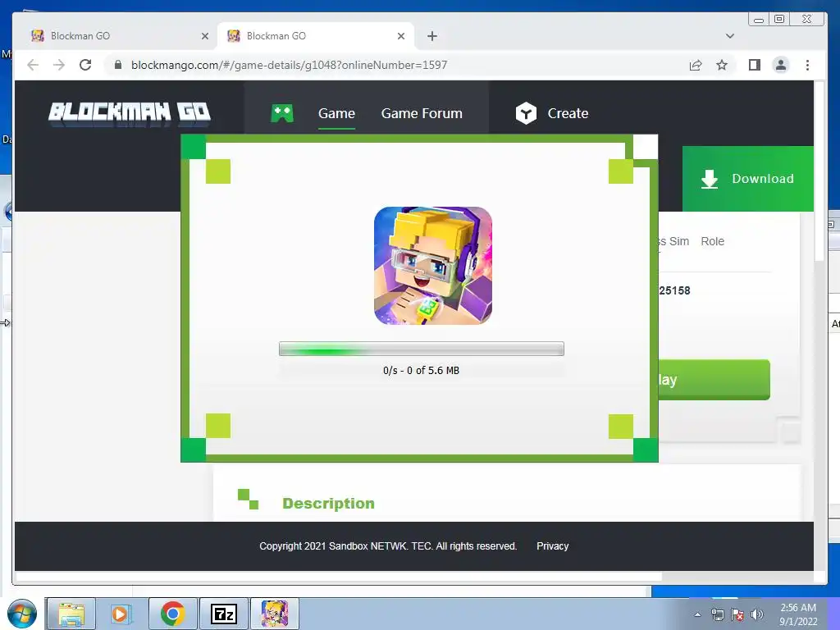Reload the Blockman GO page
Viewport: 840px width, 630px height.
pos(85,65)
